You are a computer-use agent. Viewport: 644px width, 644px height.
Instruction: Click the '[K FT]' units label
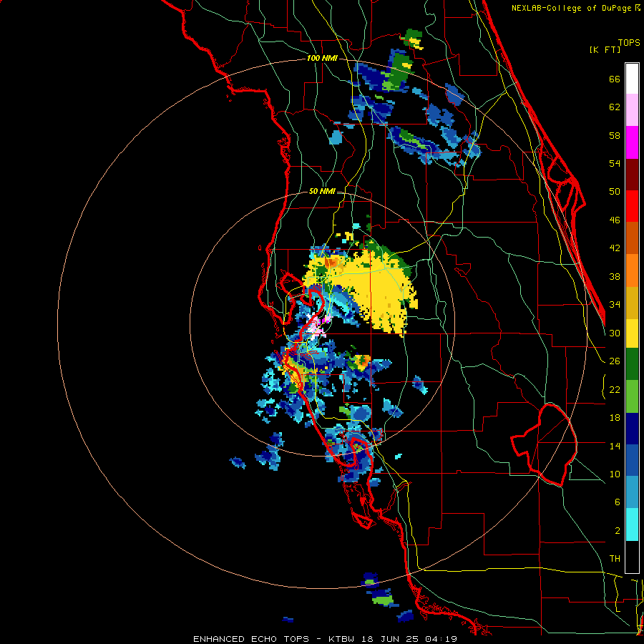(x=605, y=49)
